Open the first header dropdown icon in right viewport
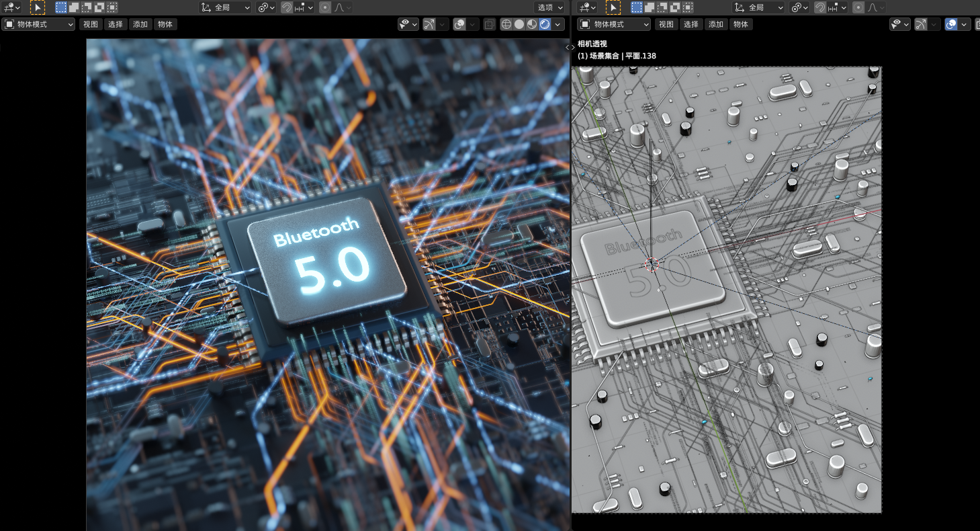 (x=587, y=7)
